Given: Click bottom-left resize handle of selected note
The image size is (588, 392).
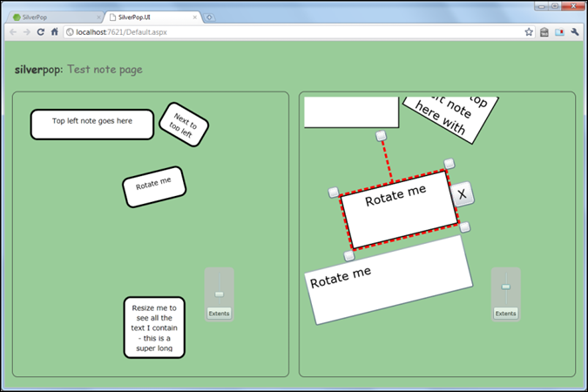Looking at the screenshot, I should click(349, 256).
